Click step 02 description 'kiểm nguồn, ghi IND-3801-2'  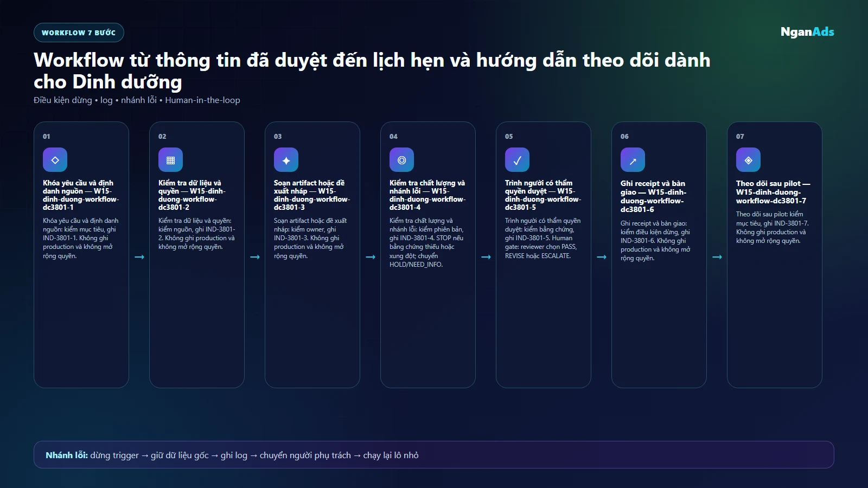(197, 234)
